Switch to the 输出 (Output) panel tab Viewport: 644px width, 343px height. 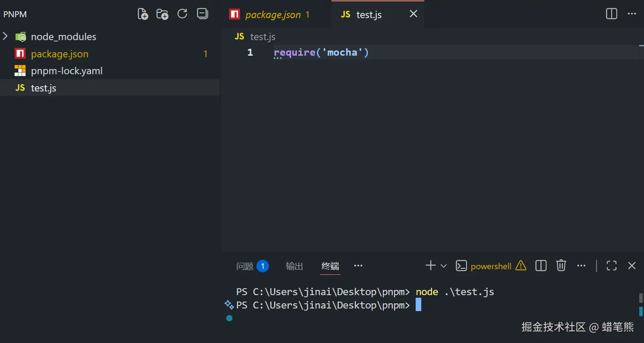[x=294, y=266]
